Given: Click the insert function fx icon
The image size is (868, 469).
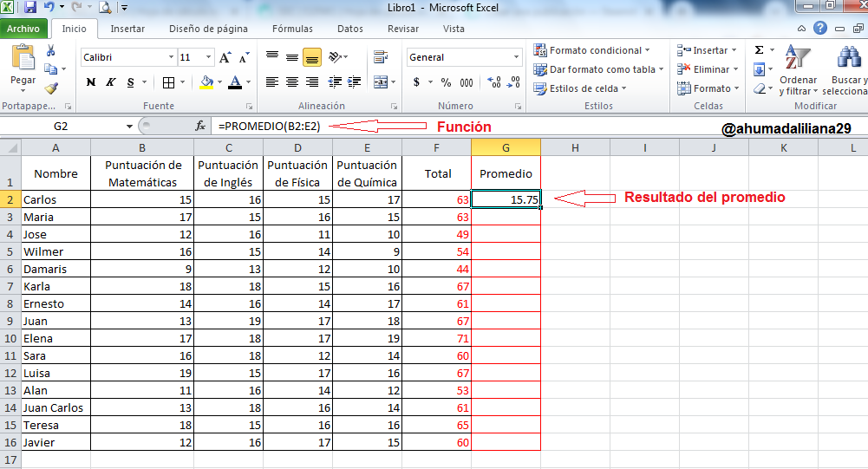Looking at the screenshot, I should coord(199,127).
